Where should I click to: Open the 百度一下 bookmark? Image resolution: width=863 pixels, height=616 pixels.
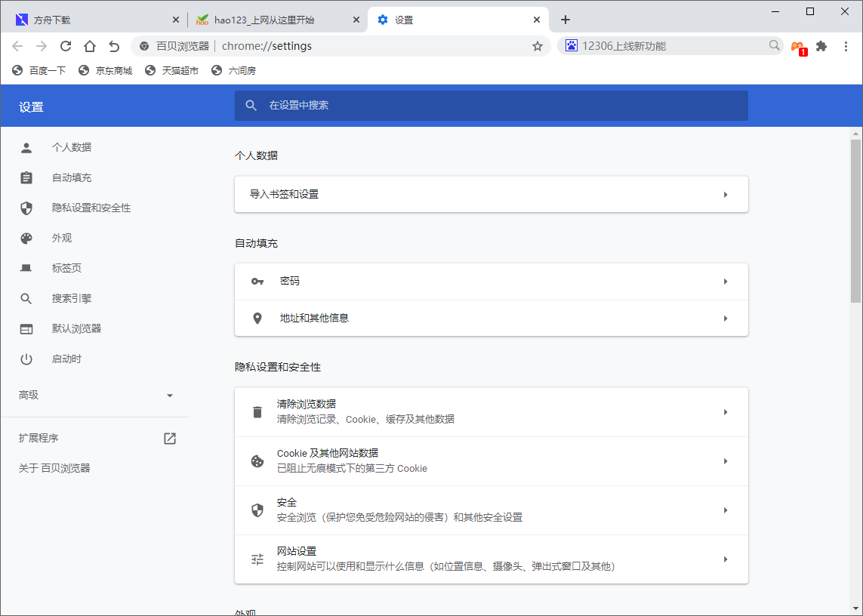pyautogui.click(x=39, y=70)
